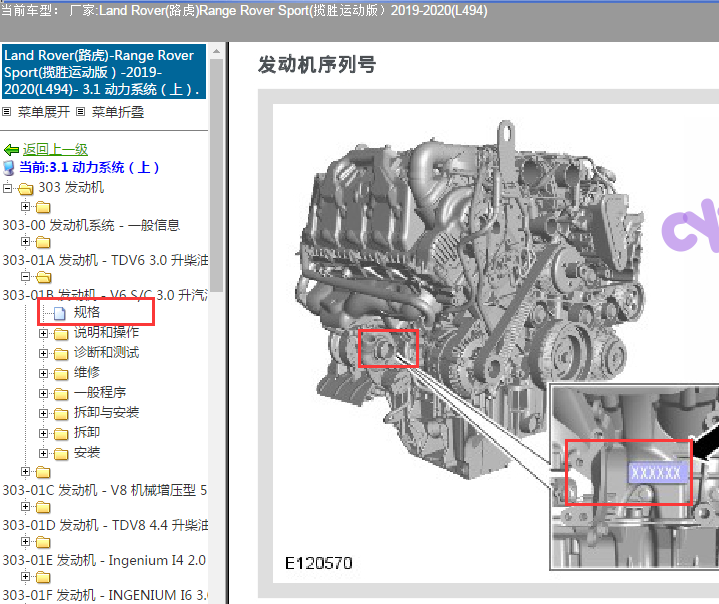Expand the 安装 folder
719x604 pixels.
point(44,454)
